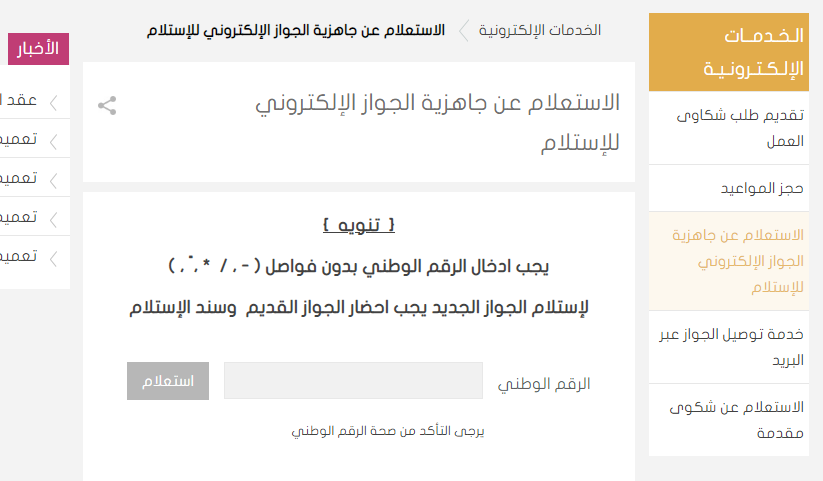Click the current page title in the breadcrumb
The width and height of the screenshot is (823, 481).
point(297,30)
